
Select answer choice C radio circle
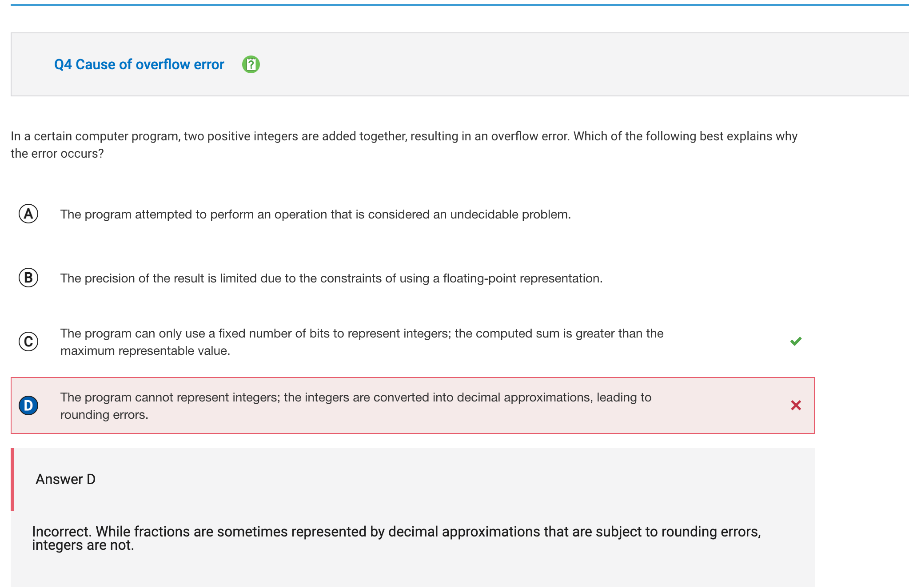28,342
